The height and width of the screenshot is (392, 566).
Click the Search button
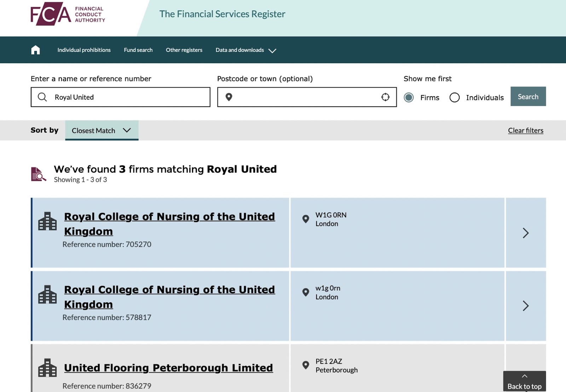pyautogui.click(x=528, y=96)
